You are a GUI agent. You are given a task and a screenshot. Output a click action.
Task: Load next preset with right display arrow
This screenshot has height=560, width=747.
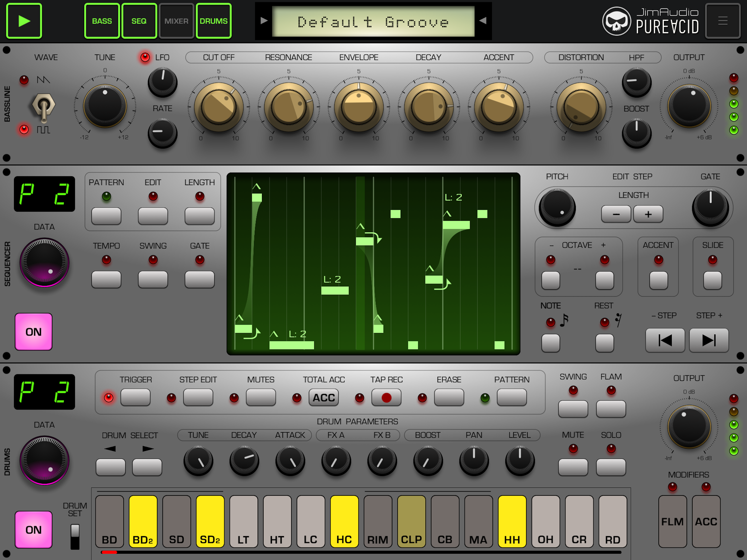pos(483,21)
